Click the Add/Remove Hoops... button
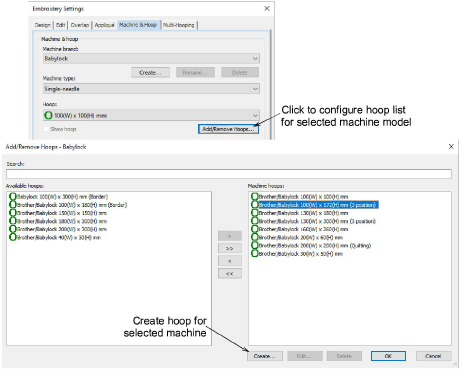 (228, 129)
